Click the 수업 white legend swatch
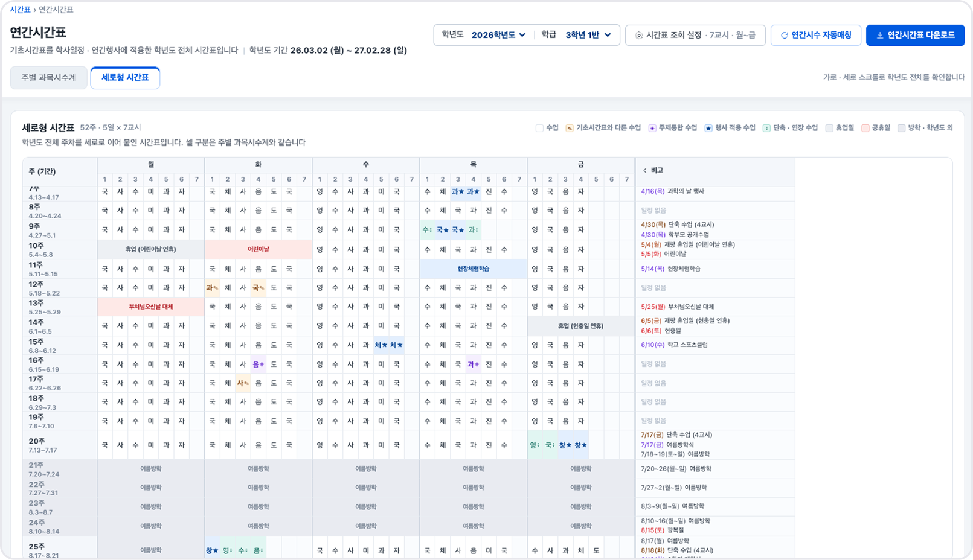The height and width of the screenshot is (560, 973). (x=539, y=128)
